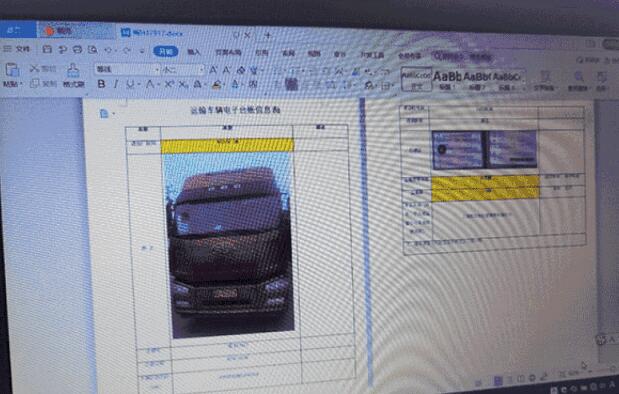Click the Save icon in quick access toolbar
Image resolution: width=619 pixels, height=394 pixels.
tap(47, 49)
